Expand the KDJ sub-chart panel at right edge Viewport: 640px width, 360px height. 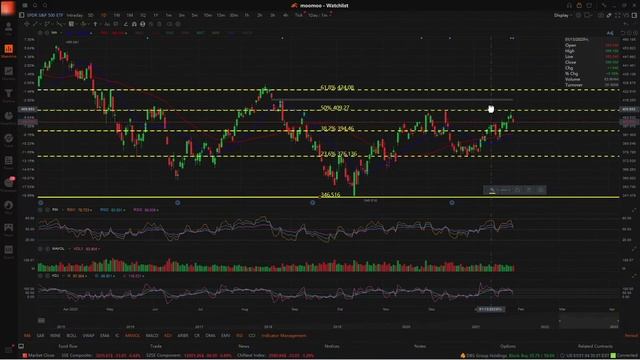click(x=634, y=276)
